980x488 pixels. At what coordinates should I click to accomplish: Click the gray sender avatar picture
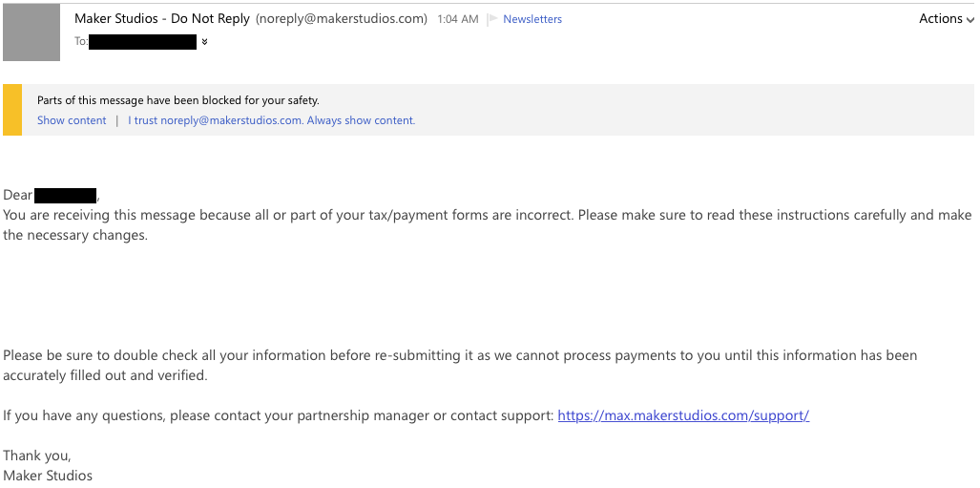pos(31,32)
